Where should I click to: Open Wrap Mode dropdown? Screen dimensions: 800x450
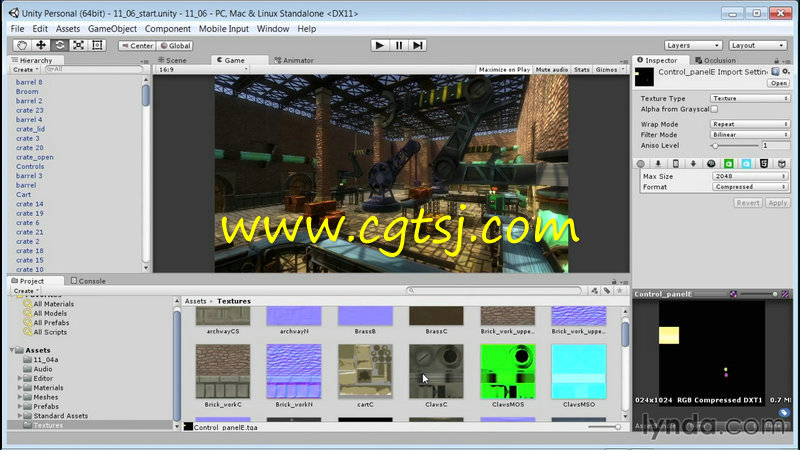click(750, 124)
